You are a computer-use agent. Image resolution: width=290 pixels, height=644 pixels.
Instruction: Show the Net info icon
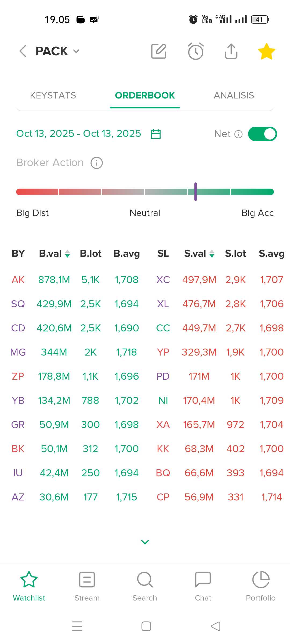pos(238,134)
